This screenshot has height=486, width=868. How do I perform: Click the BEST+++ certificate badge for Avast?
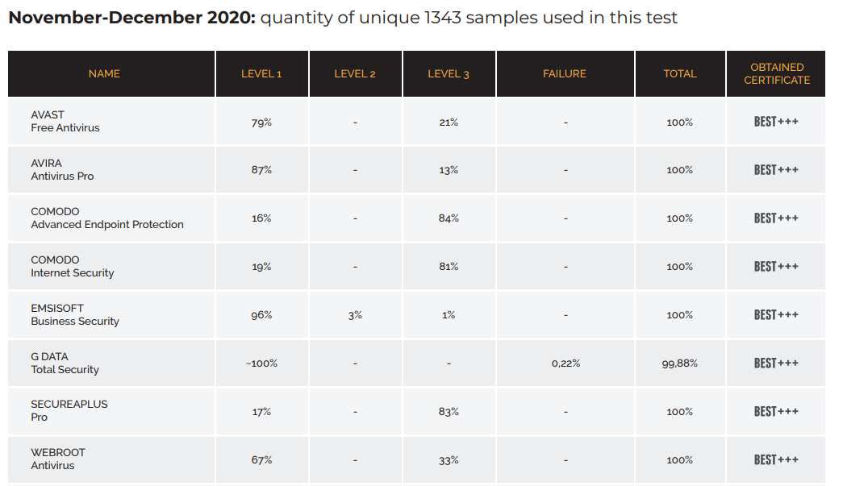click(x=776, y=122)
